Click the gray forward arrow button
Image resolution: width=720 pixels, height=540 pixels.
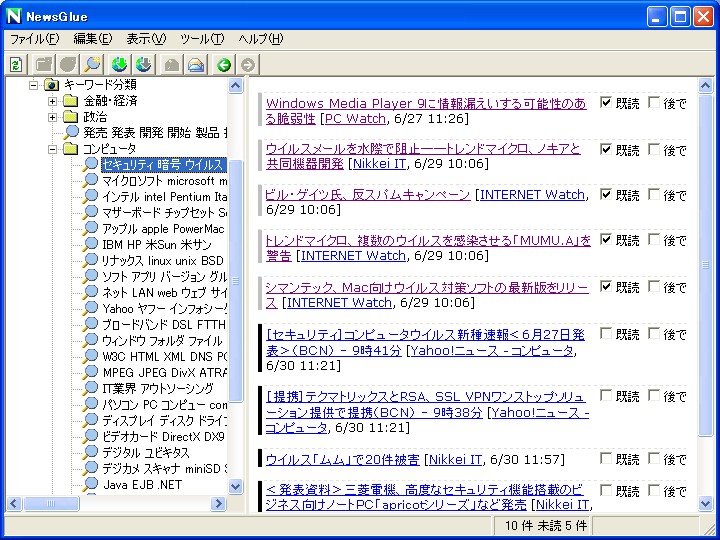(x=248, y=64)
